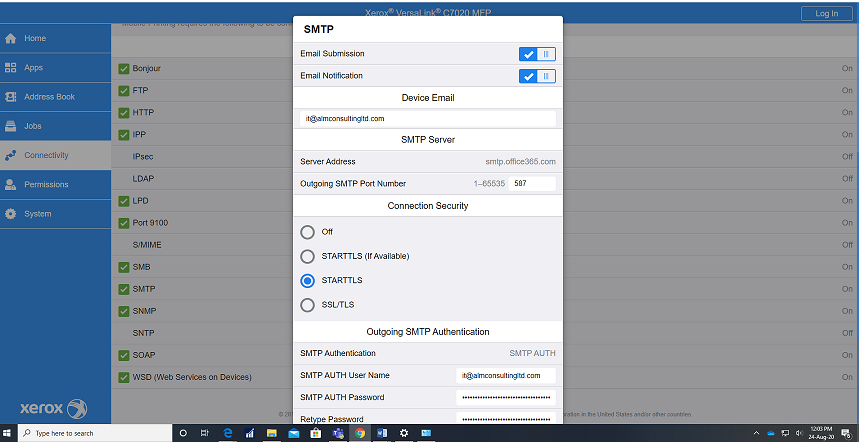Open Microsoft Teams from the taskbar
Screen dimensions: 859x442
tap(338, 433)
